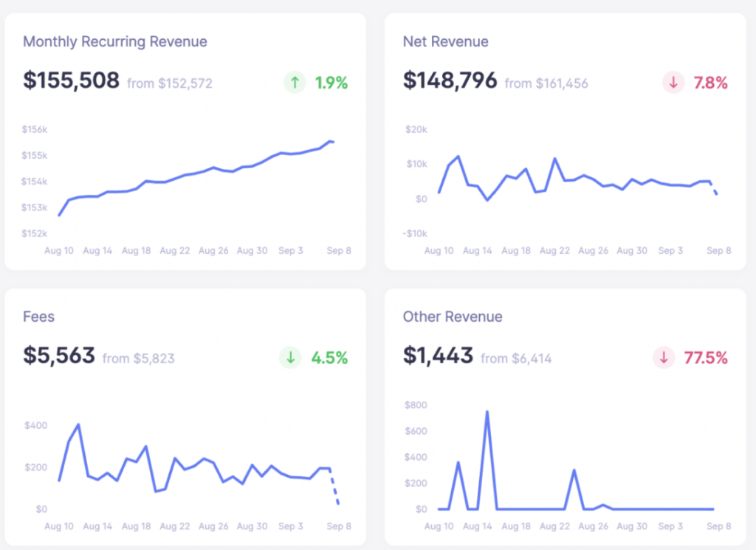Click the green up-arrow icon beside 1.9%
This screenshot has height=550, width=756.
295,82
